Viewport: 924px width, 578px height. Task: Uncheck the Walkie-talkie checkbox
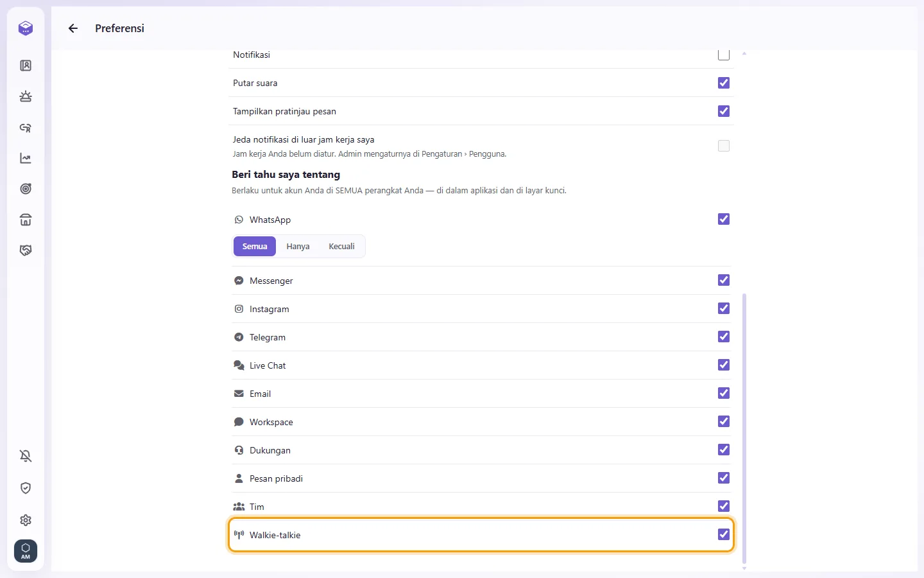point(724,534)
